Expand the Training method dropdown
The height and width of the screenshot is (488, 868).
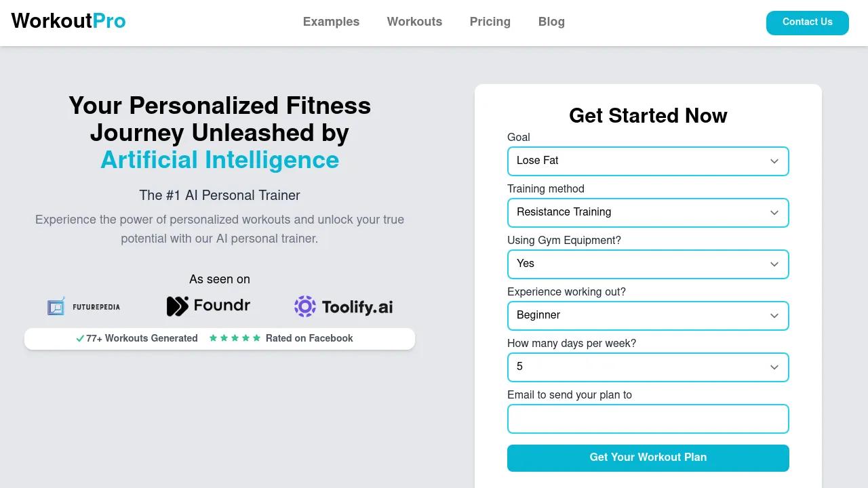coord(648,213)
